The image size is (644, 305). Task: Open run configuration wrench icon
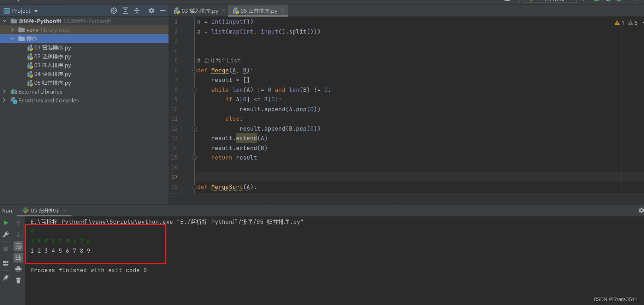click(6, 234)
